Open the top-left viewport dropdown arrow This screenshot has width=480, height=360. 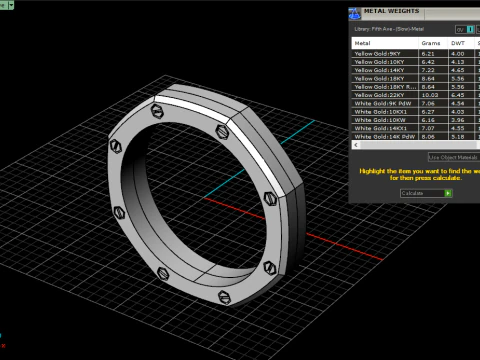pos(11,5)
